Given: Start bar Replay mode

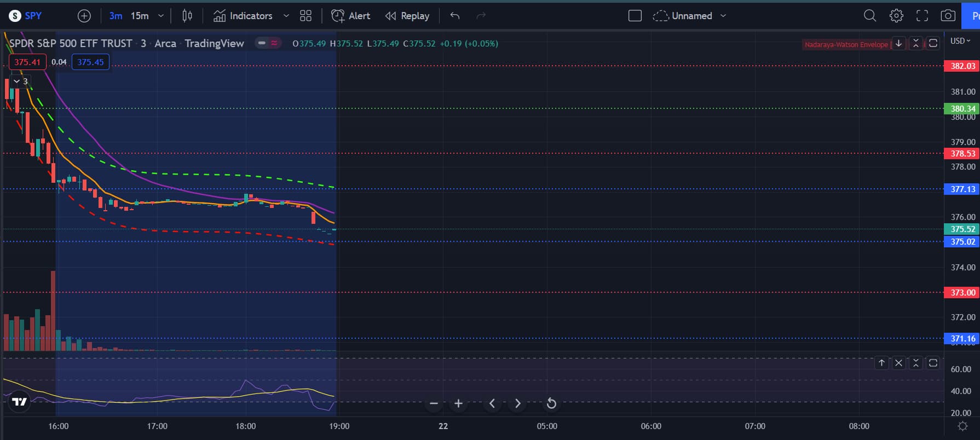Looking at the screenshot, I should pyautogui.click(x=407, y=16).
